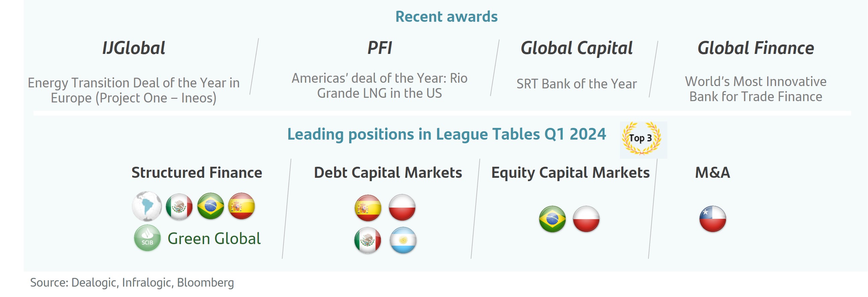Click the Global Capital heading
Viewport: 868px width, 297px height.
click(x=576, y=48)
